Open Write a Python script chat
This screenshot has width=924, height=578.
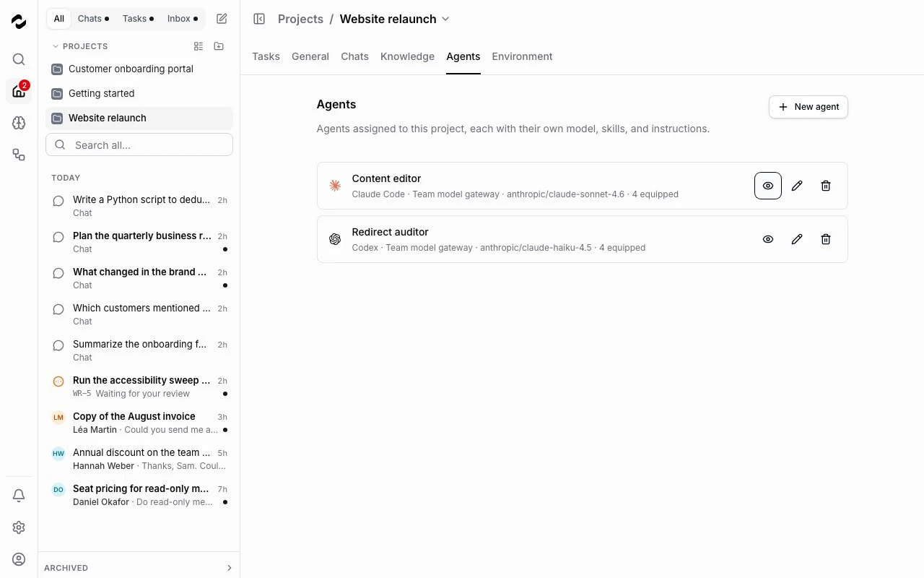tap(139, 206)
